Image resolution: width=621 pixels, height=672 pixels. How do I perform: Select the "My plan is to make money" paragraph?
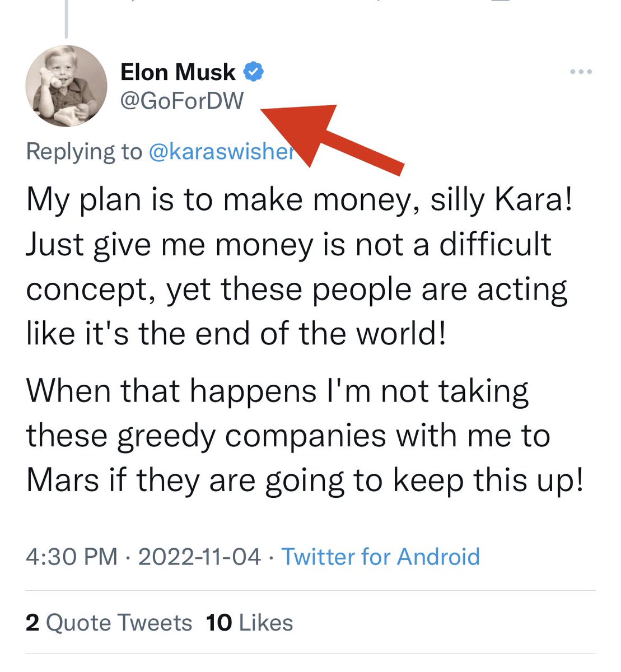pos(297,266)
